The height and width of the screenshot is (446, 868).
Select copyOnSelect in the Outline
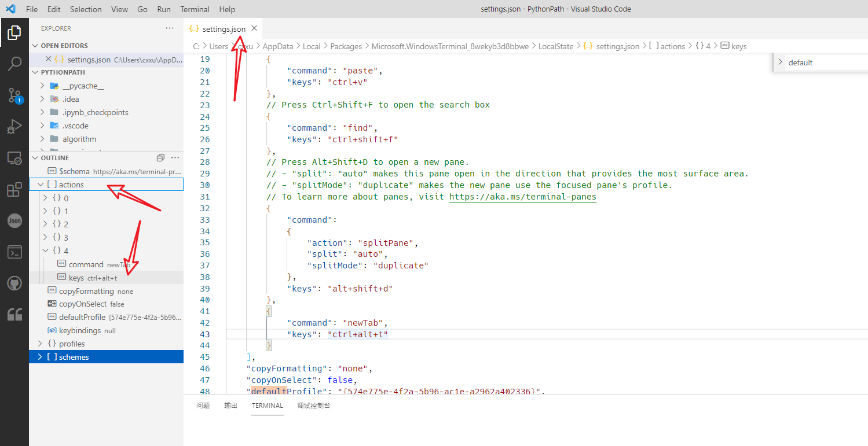(x=106, y=304)
